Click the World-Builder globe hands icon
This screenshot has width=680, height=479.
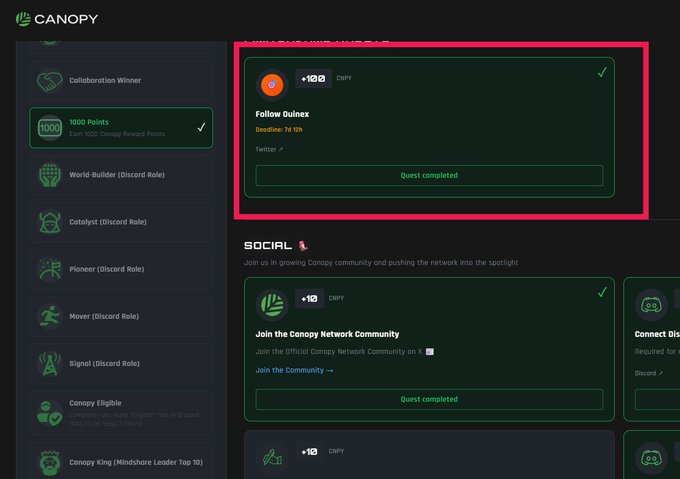(x=49, y=175)
